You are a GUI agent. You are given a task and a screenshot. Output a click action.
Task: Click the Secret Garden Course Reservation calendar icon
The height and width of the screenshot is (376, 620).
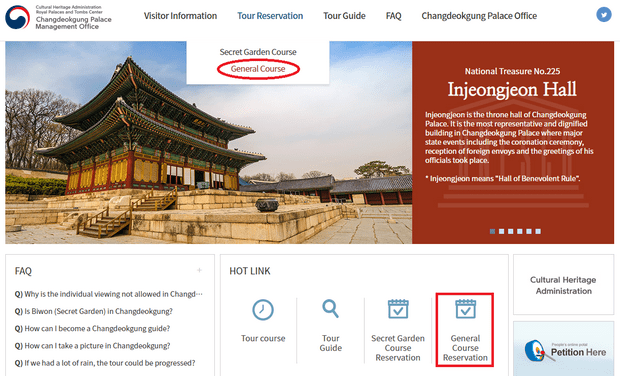[x=398, y=308]
